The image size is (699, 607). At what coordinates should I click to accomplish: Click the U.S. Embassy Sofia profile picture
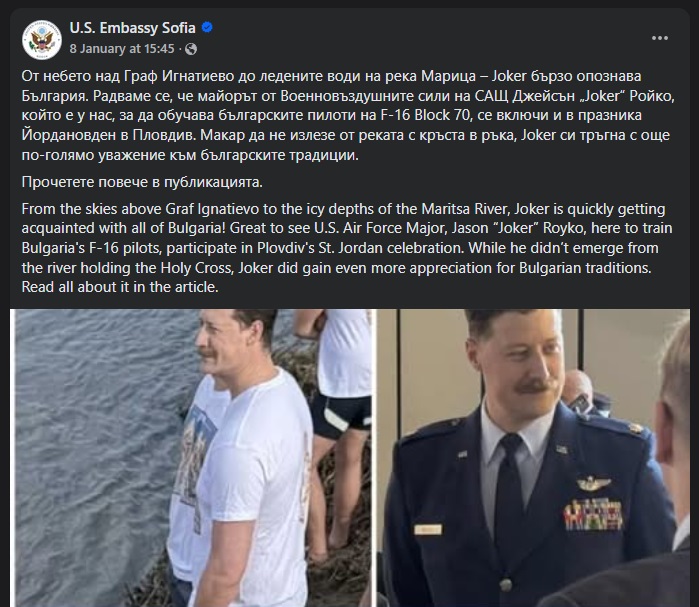tap(43, 38)
